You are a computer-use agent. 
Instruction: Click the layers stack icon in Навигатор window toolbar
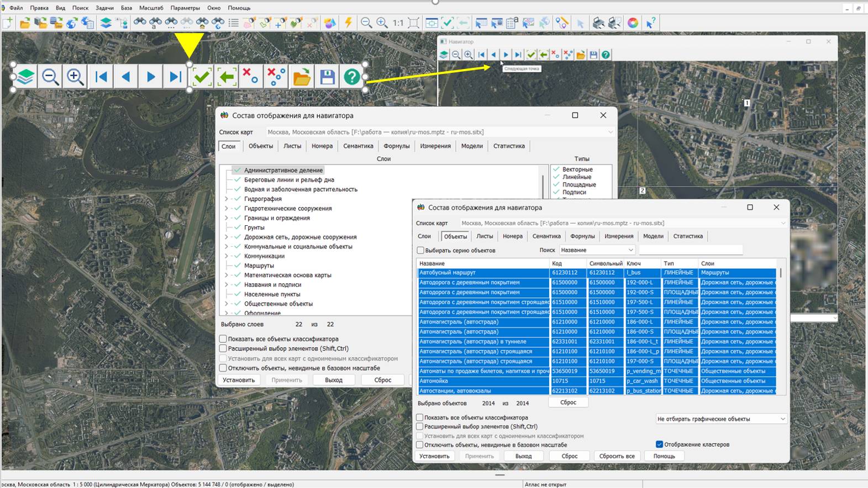tap(444, 55)
